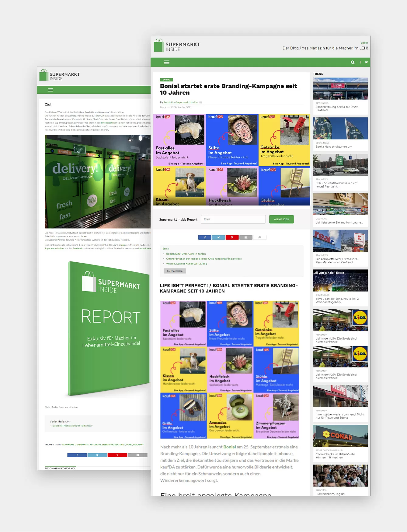Click Supermarkt Inside logo on front page
The height and width of the screenshot is (532, 407).
(x=177, y=46)
